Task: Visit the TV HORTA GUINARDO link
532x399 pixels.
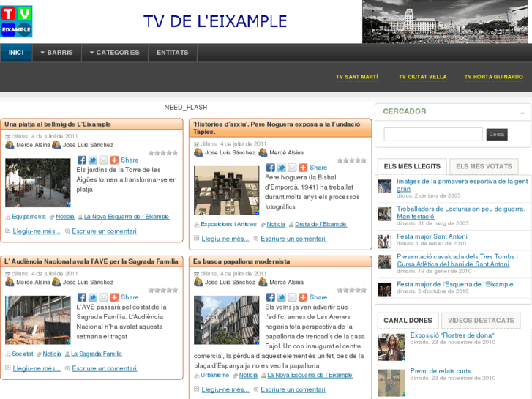Action: 494,77
